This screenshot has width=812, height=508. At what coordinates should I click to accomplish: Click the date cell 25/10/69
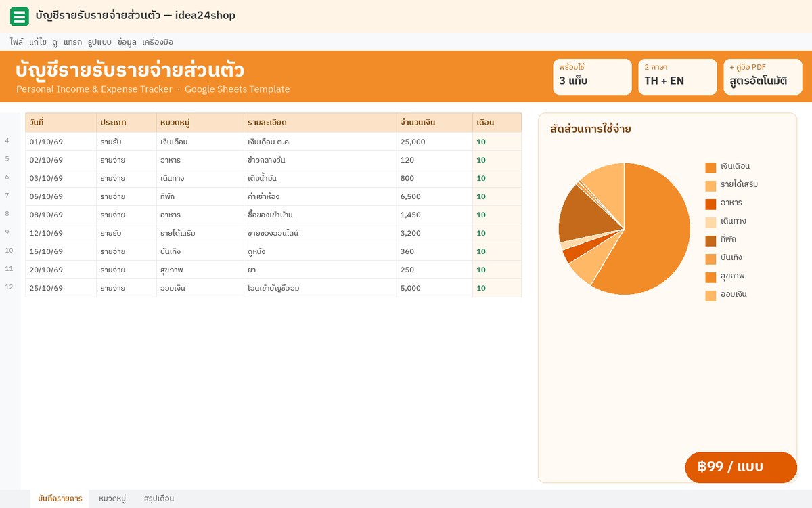point(61,288)
